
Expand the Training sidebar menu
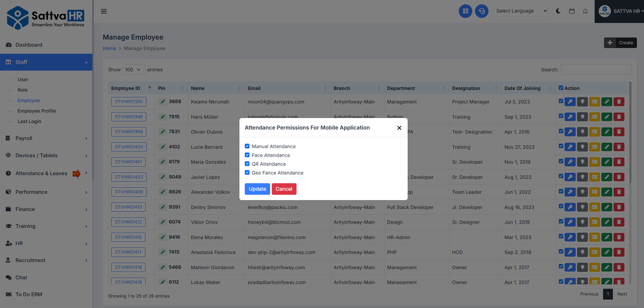46,226
